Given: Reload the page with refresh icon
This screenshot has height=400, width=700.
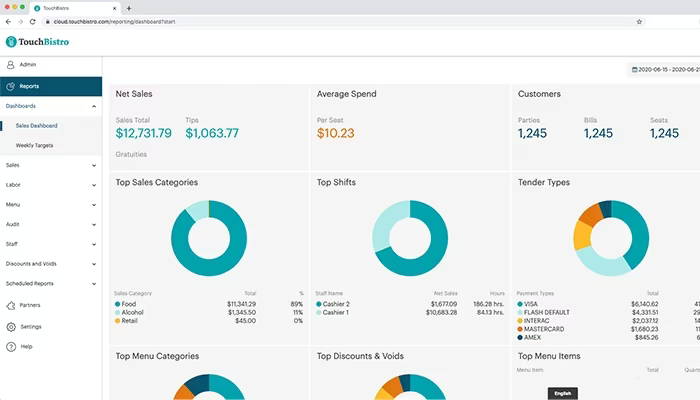Looking at the screenshot, I should (33, 21).
